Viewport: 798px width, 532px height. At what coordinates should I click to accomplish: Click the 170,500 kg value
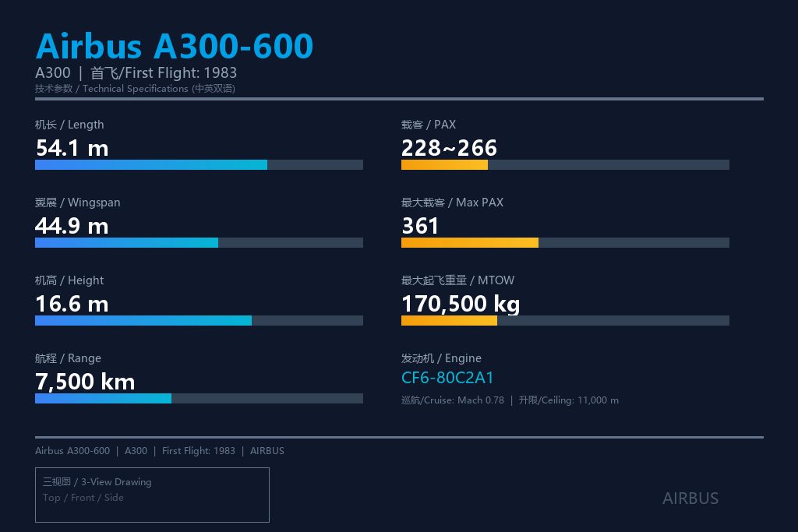(x=461, y=304)
